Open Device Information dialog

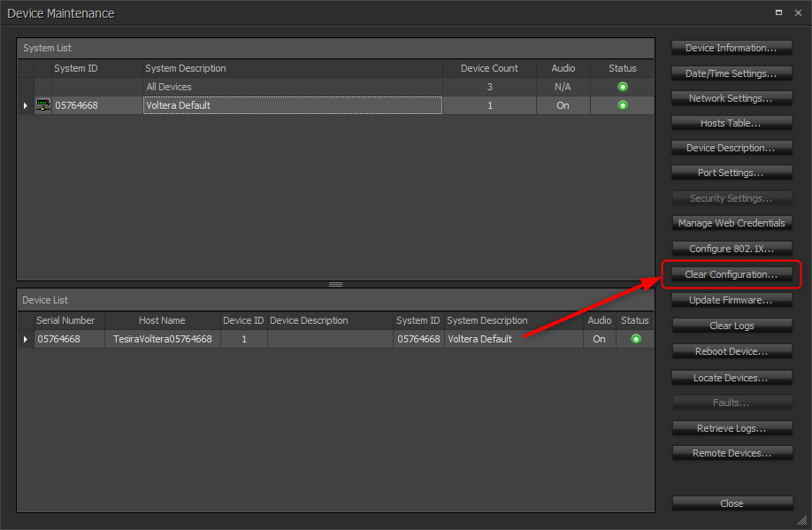tap(732, 48)
